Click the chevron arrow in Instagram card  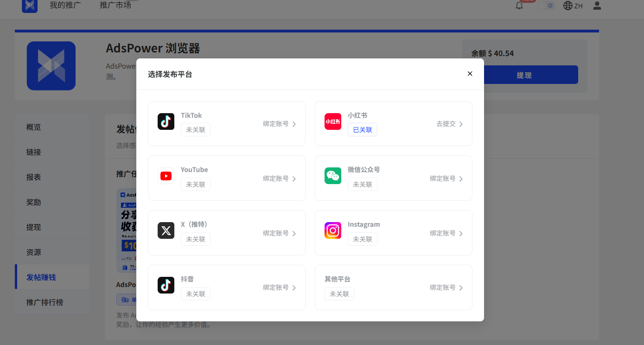point(461,234)
